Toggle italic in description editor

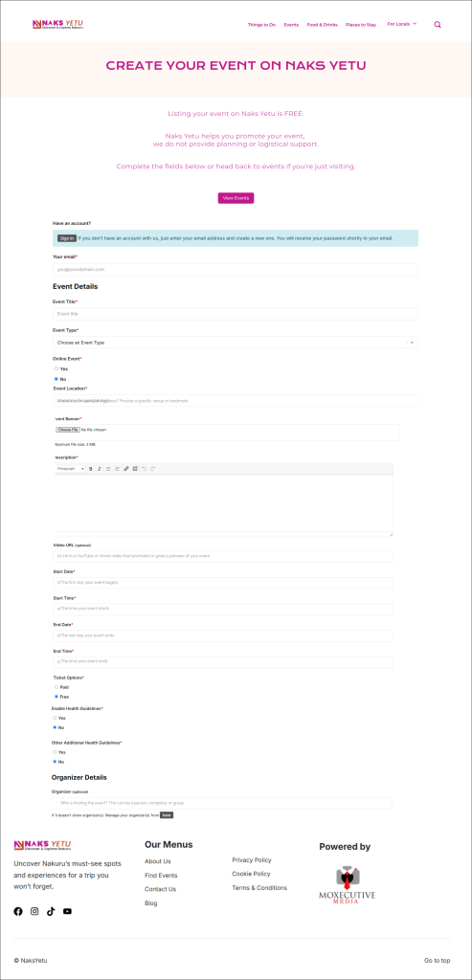click(x=99, y=469)
